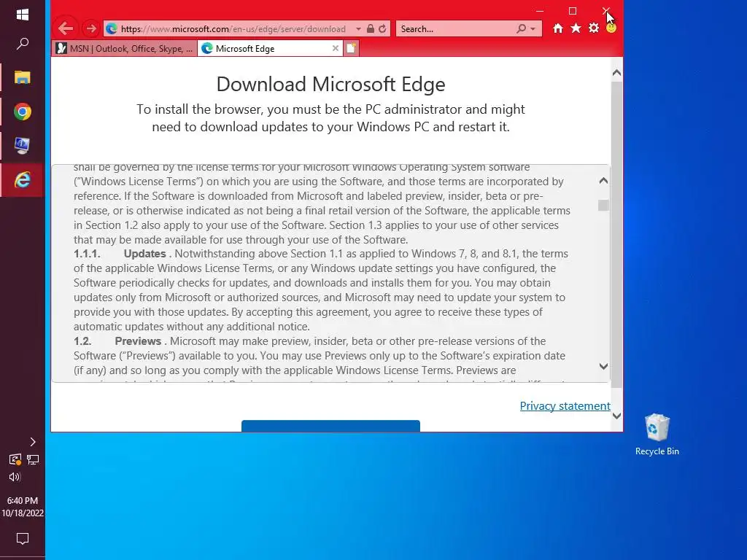
Task: Open taskbar search magnifier
Action: click(23, 44)
